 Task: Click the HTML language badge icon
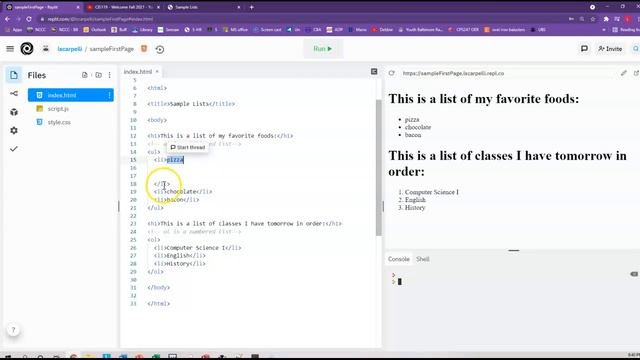point(144,49)
